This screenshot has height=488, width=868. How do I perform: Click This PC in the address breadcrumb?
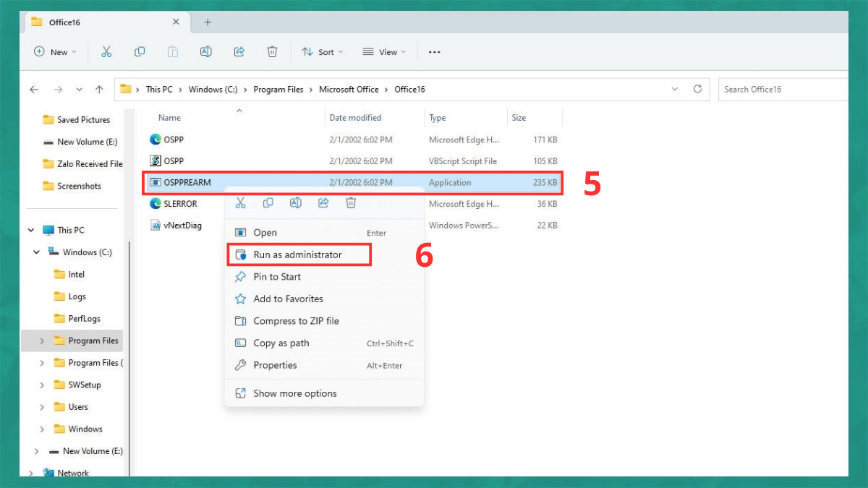pos(159,90)
